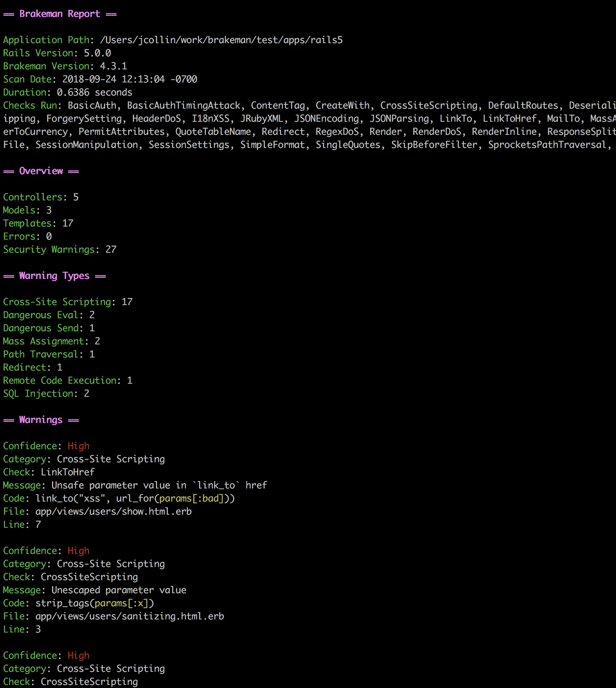The image size is (616, 688).
Task: Open the sanitizing.html.erb file path
Action: point(129,616)
